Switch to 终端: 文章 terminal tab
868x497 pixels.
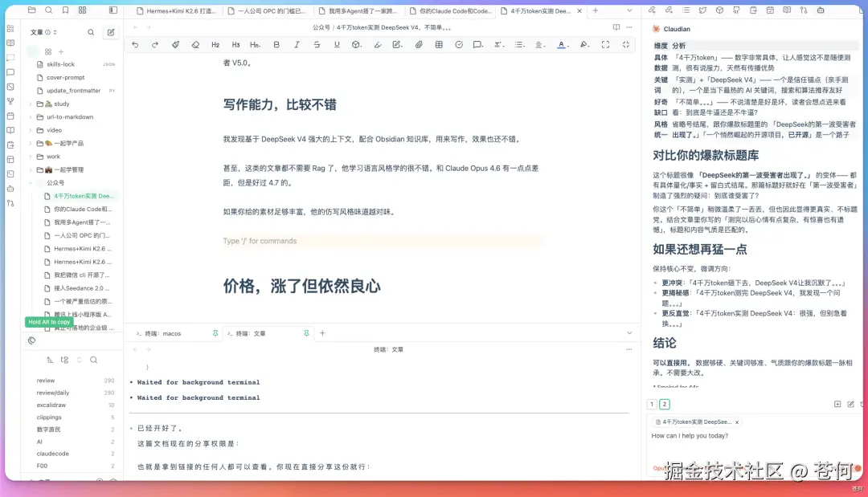(268, 333)
